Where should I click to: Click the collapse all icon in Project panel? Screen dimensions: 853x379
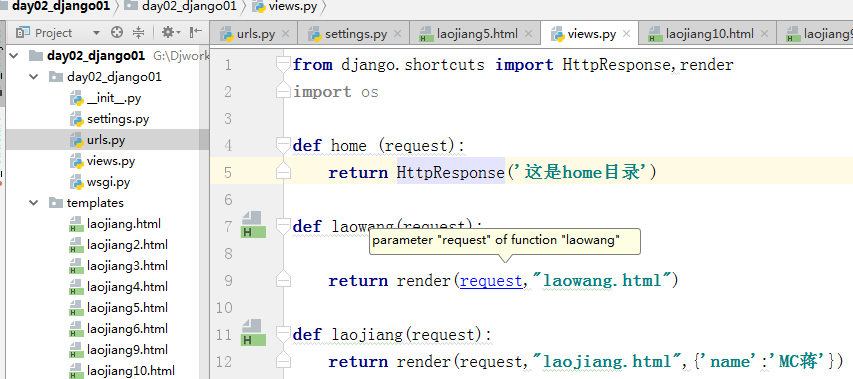(139, 33)
